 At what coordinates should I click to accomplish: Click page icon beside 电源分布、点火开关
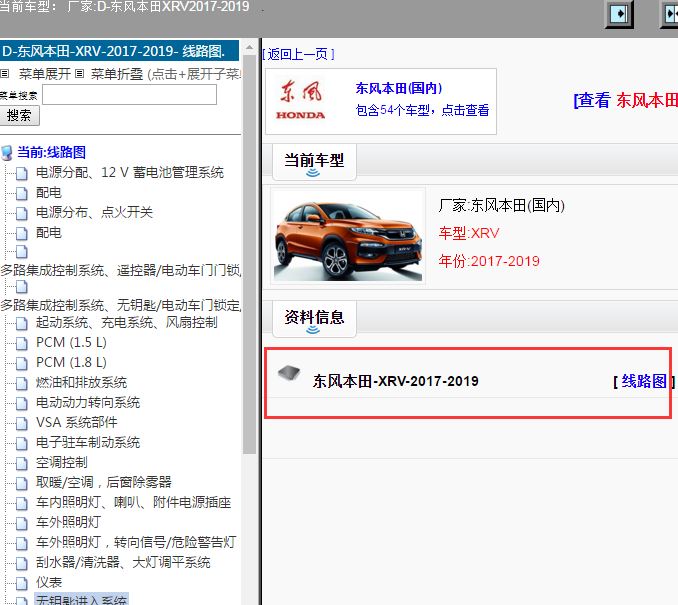[22, 213]
